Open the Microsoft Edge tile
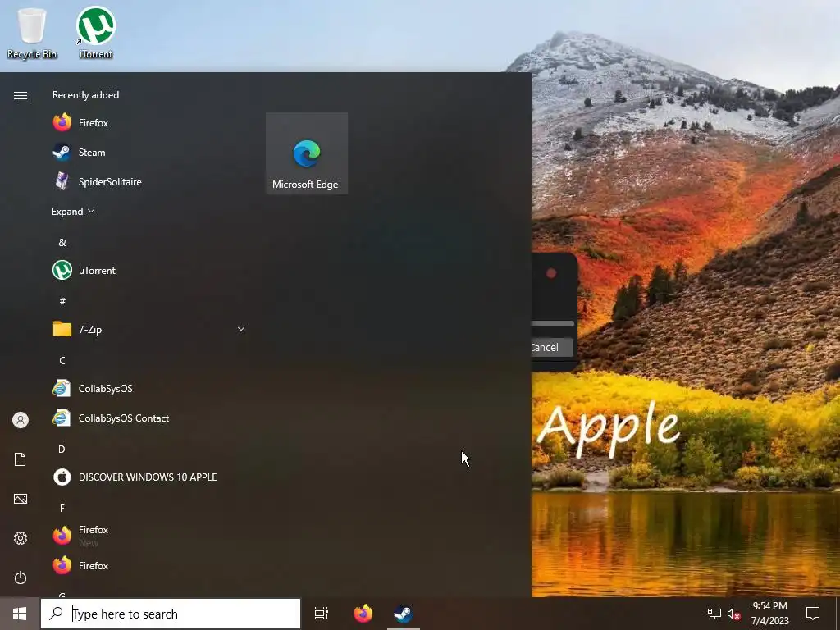The height and width of the screenshot is (630, 840). pos(307,153)
